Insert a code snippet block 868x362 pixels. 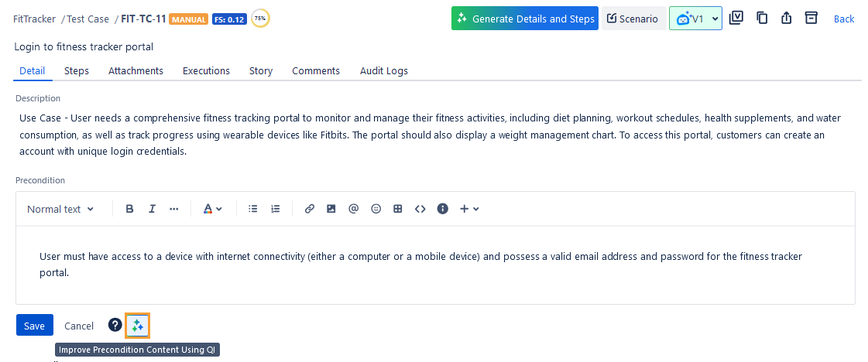point(420,209)
